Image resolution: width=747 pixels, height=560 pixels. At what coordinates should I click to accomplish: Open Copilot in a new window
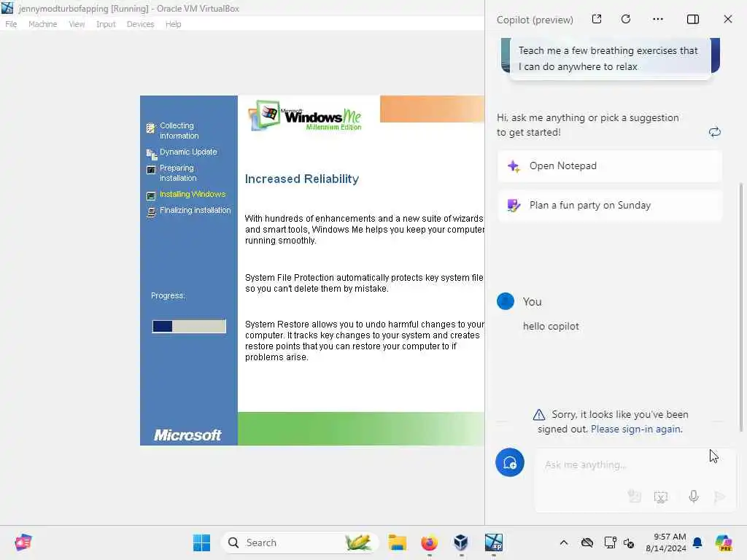click(x=597, y=19)
